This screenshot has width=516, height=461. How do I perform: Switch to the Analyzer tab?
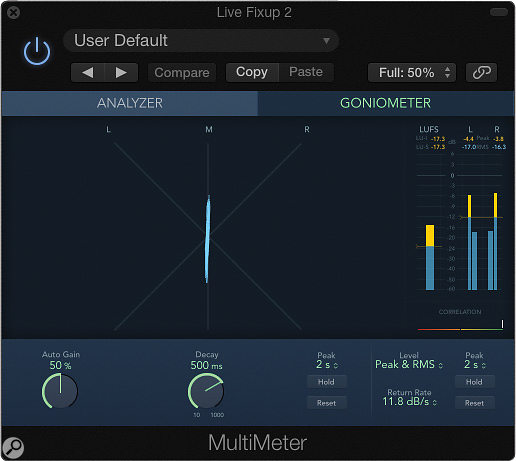point(130,103)
